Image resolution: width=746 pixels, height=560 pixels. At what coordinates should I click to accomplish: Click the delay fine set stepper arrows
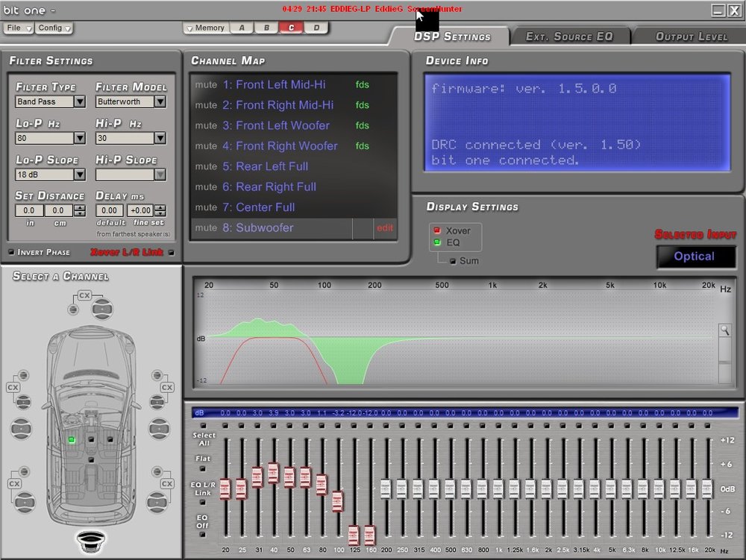(160, 210)
